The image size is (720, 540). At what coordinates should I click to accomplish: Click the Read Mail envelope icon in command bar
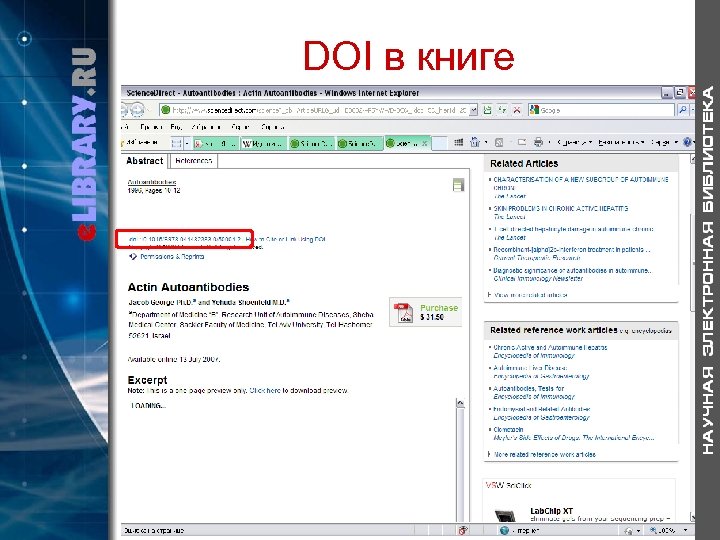click(522, 143)
